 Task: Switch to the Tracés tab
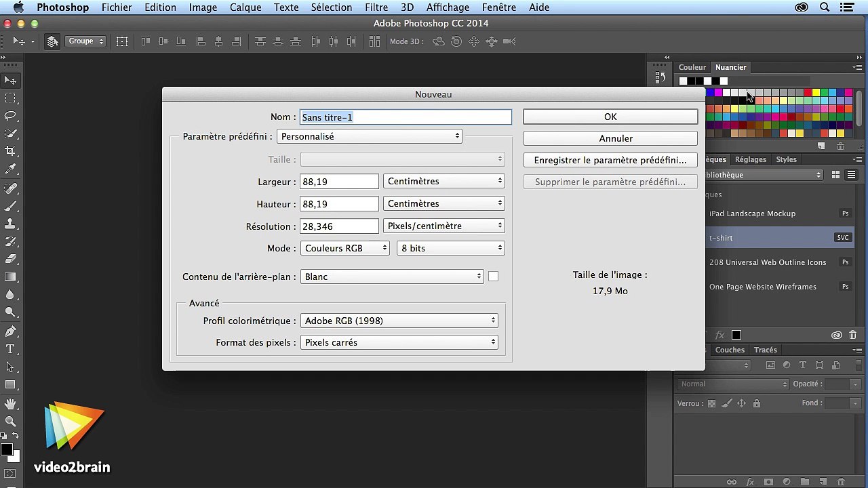point(766,350)
